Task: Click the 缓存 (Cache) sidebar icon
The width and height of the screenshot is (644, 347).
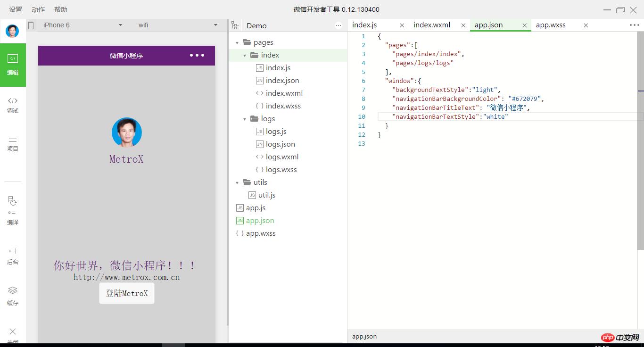Action: pos(13,295)
